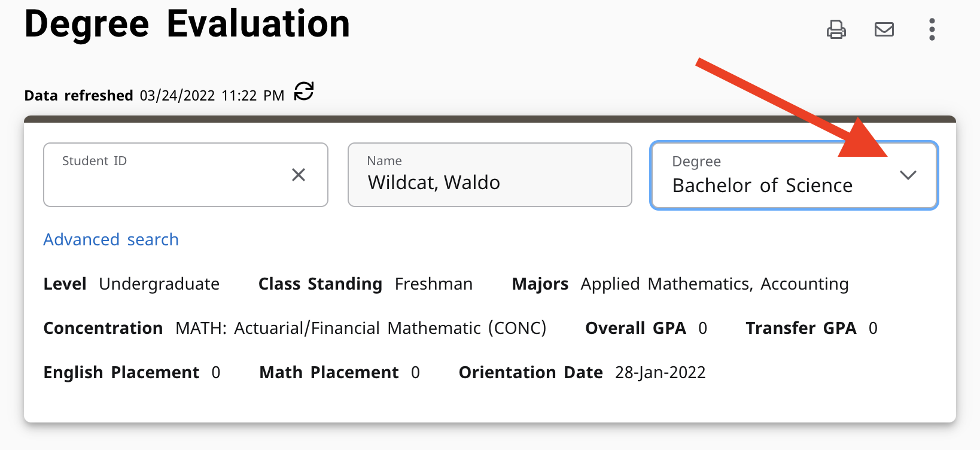Screen dimensions: 980x450
Task: Click the Bachelor of Science degree value
Action: [762, 186]
